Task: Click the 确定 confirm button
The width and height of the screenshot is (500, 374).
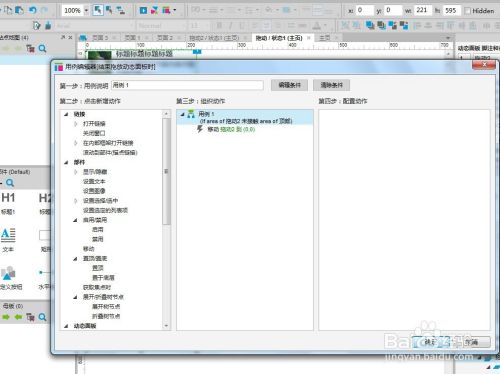Action: tap(430, 342)
